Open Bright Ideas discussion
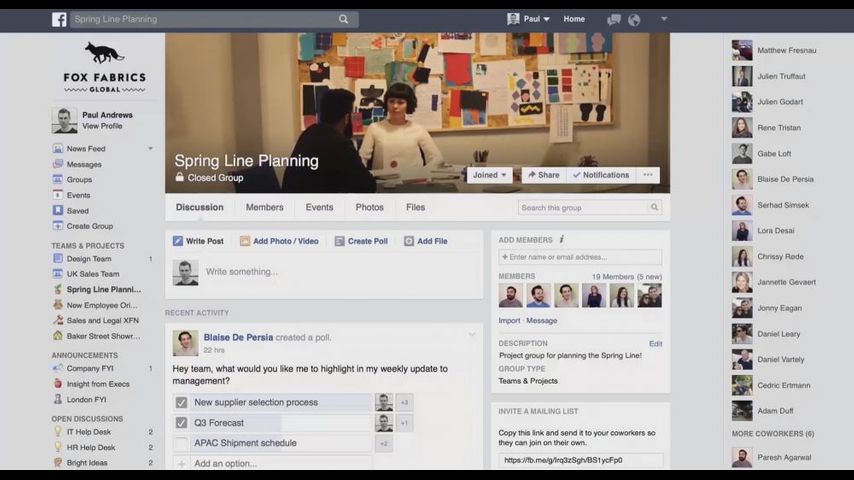Image resolution: width=854 pixels, height=480 pixels. pyautogui.click(x=86, y=463)
